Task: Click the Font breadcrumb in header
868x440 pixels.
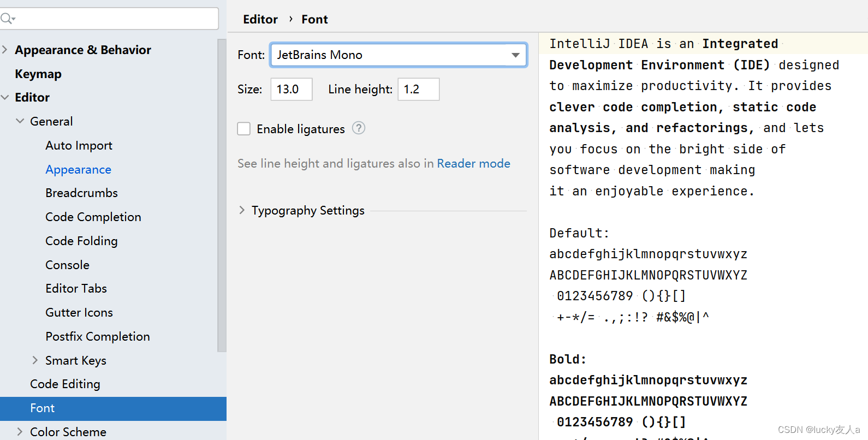Action: 314,19
